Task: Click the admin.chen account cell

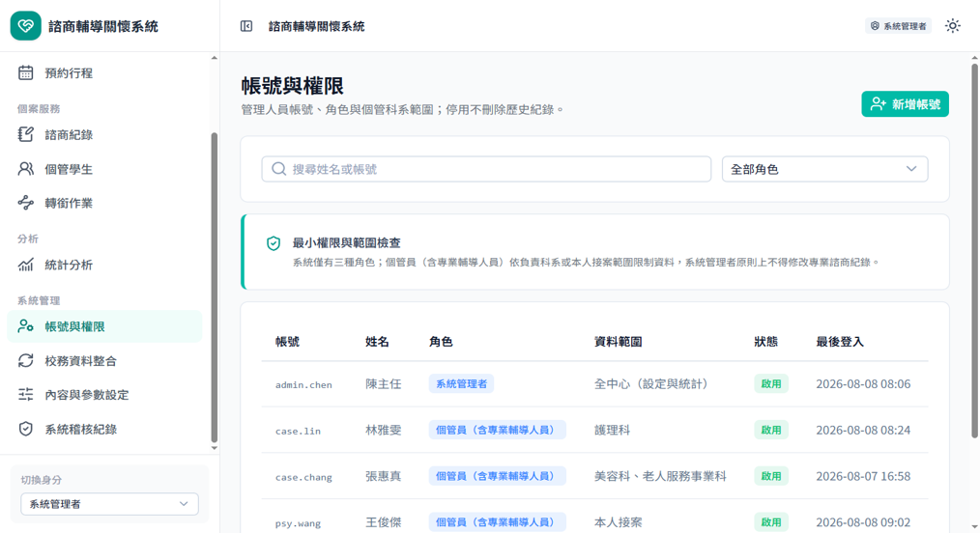Action: pos(303,385)
